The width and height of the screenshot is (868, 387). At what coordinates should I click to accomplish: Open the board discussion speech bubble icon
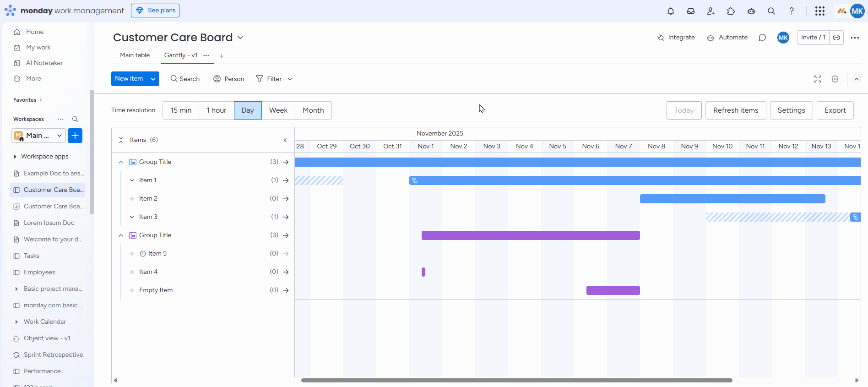762,38
